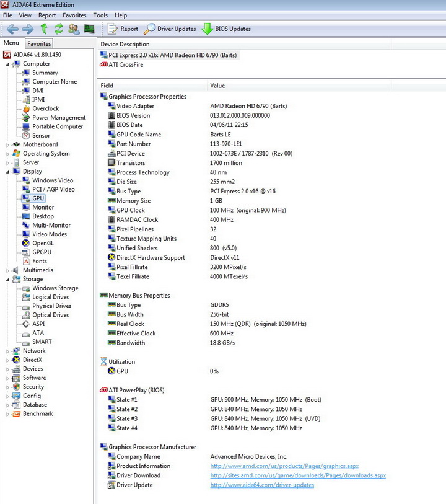
Task: Select the Software icon in the tree
Action: 16,378
